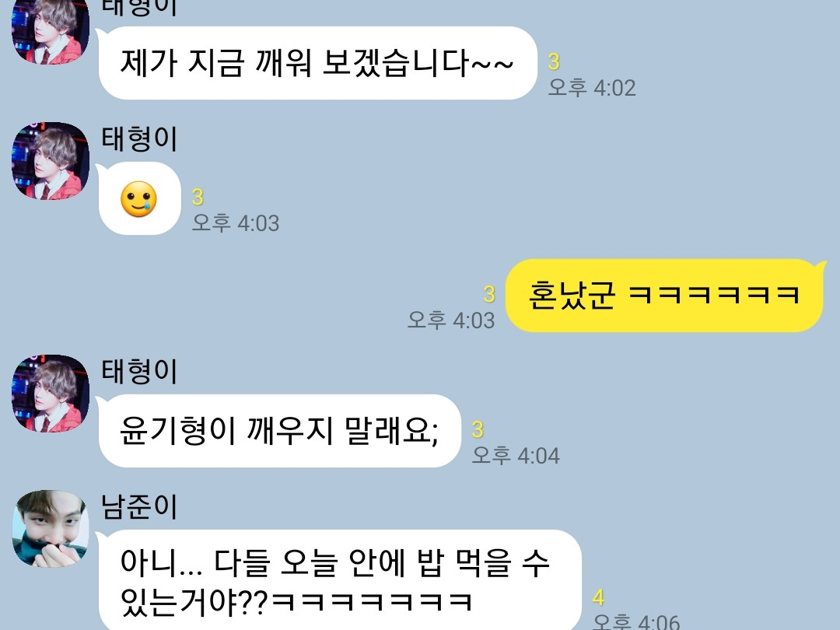The image size is (840, 630).
Task: Click the 오후 4:03 timestamp beside the emoji
Action: [x=236, y=223]
